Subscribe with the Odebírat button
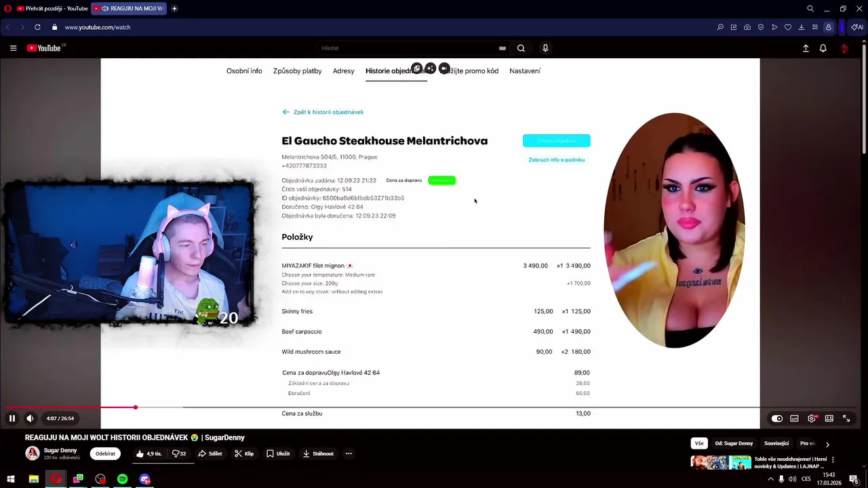 105,453
